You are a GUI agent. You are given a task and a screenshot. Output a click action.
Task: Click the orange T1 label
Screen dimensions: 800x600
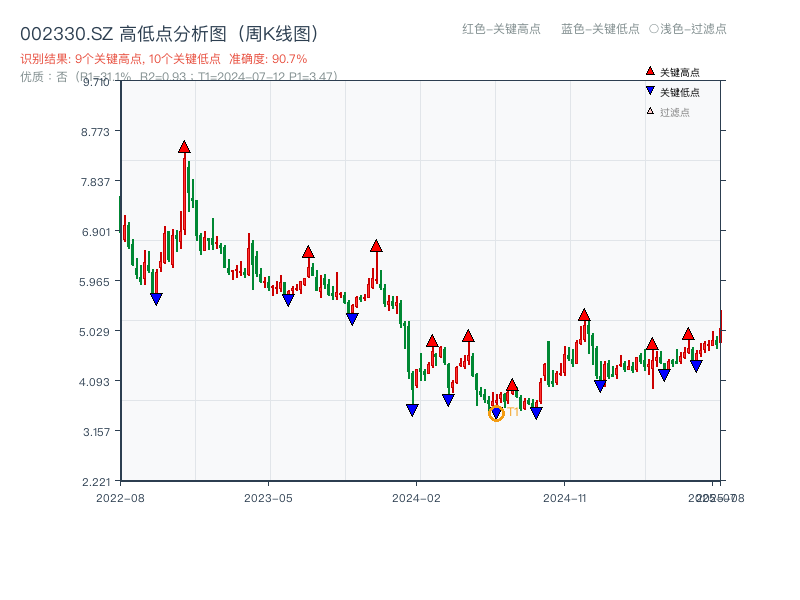[x=513, y=412]
